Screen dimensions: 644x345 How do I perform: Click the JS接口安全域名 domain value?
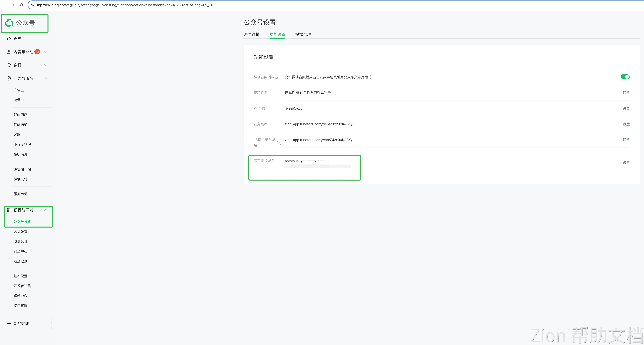click(319, 140)
